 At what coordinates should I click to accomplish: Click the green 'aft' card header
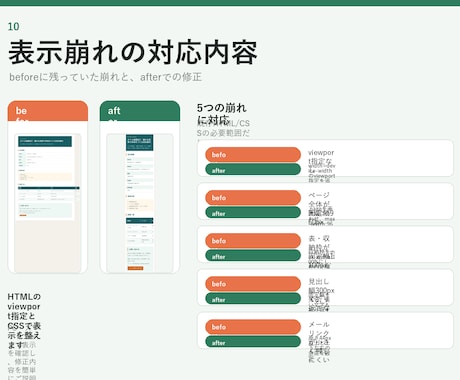(x=140, y=111)
